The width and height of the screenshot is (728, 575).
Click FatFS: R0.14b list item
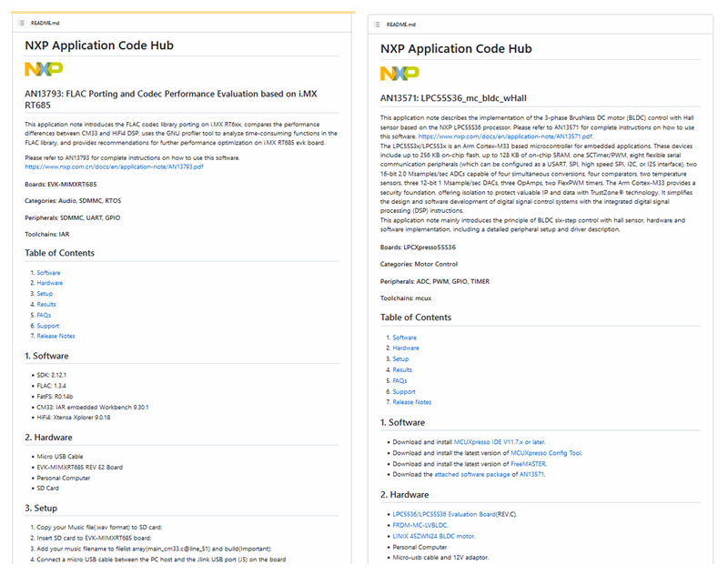[x=55, y=397]
